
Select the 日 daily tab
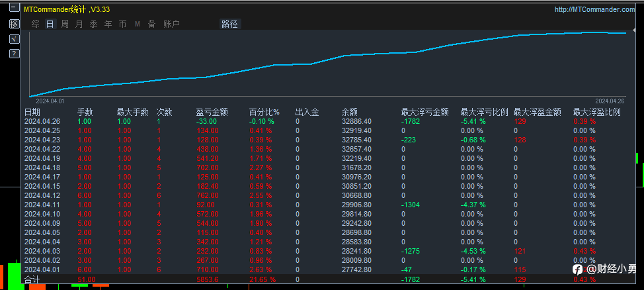pos(50,24)
